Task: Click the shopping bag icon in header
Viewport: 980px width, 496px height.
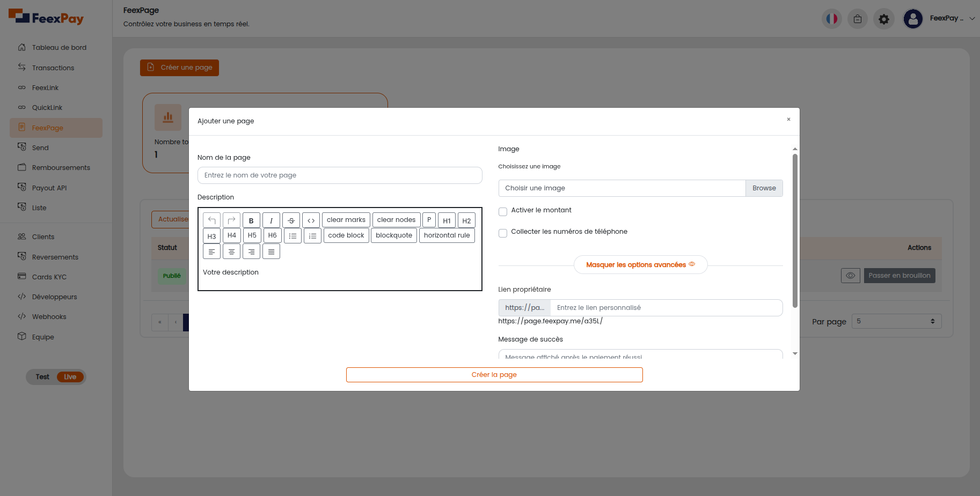Action: [x=858, y=19]
